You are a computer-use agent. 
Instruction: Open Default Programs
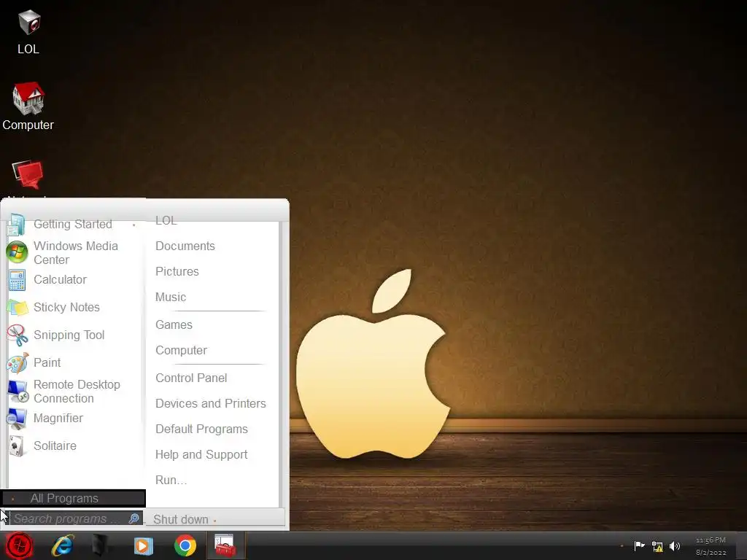coord(201,429)
